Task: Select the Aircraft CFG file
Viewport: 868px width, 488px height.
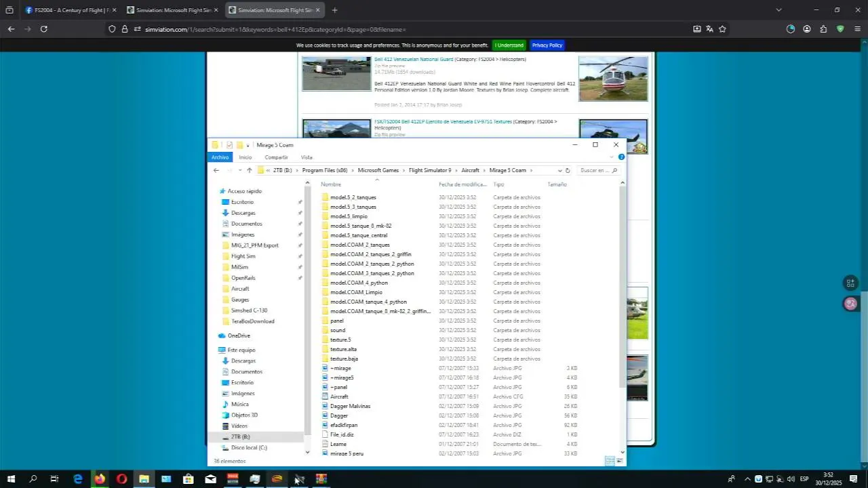Action: coord(339,396)
